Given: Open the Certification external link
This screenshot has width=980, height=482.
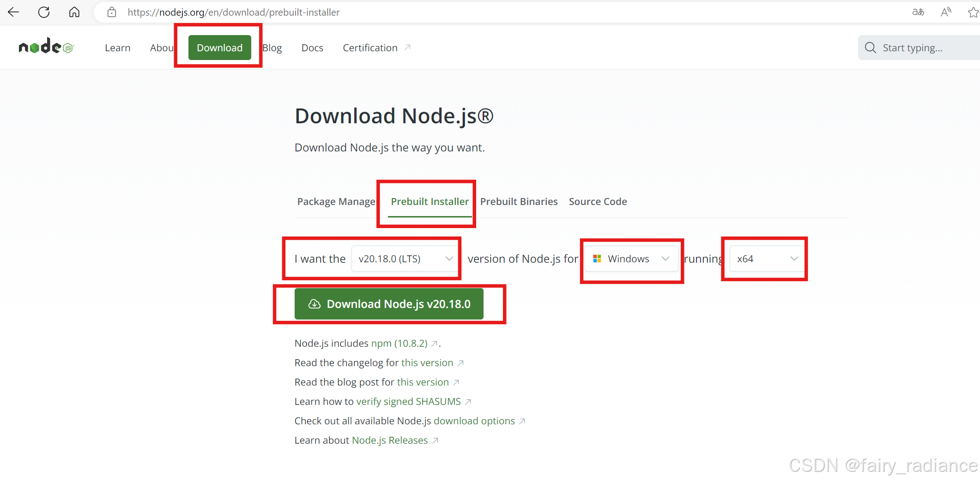Looking at the screenshot, I should (376, 48).
